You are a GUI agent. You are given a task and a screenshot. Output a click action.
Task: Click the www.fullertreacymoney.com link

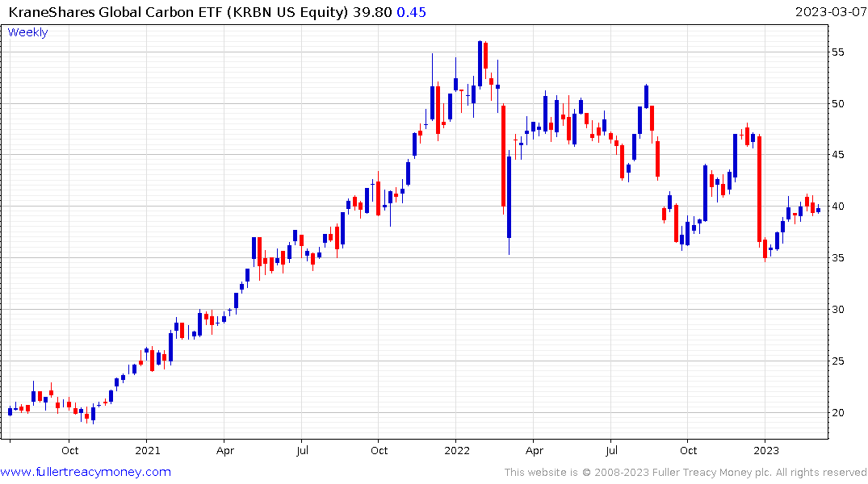click(x=86, y=472)
